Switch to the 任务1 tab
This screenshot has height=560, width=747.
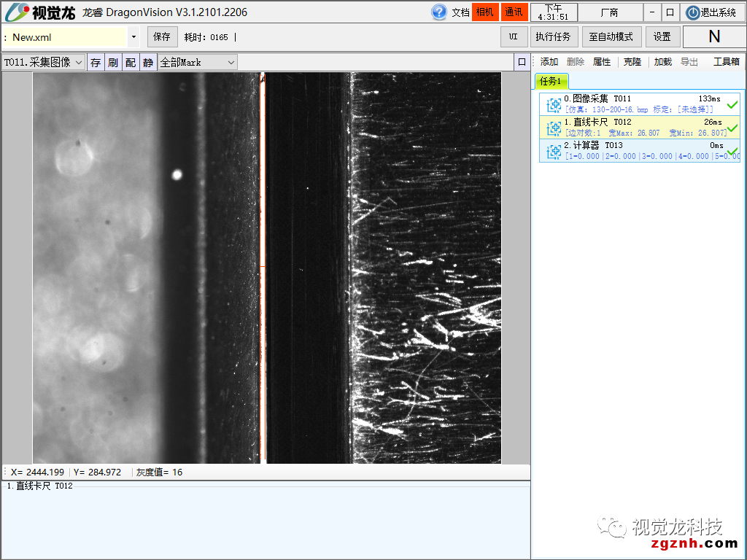550,81
